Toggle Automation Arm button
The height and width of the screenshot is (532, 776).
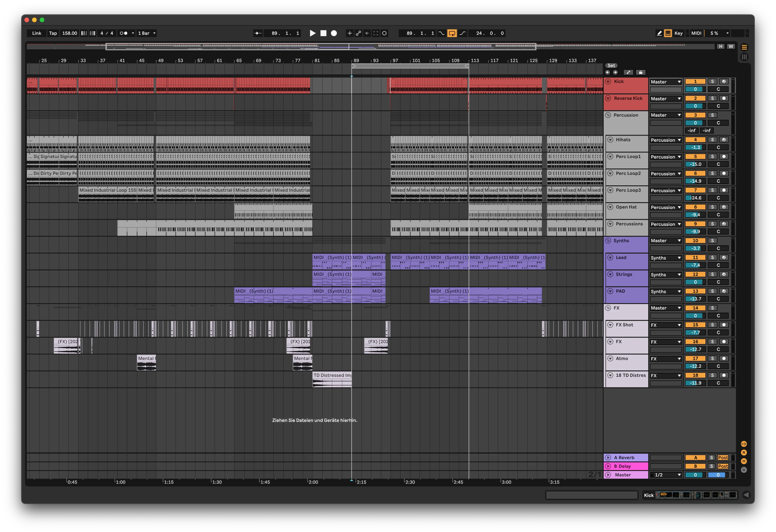point(358,33)
